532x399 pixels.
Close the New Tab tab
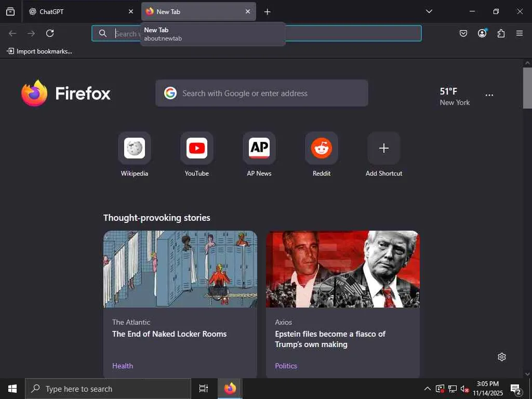pyautogui.click(x=248, y=11)
